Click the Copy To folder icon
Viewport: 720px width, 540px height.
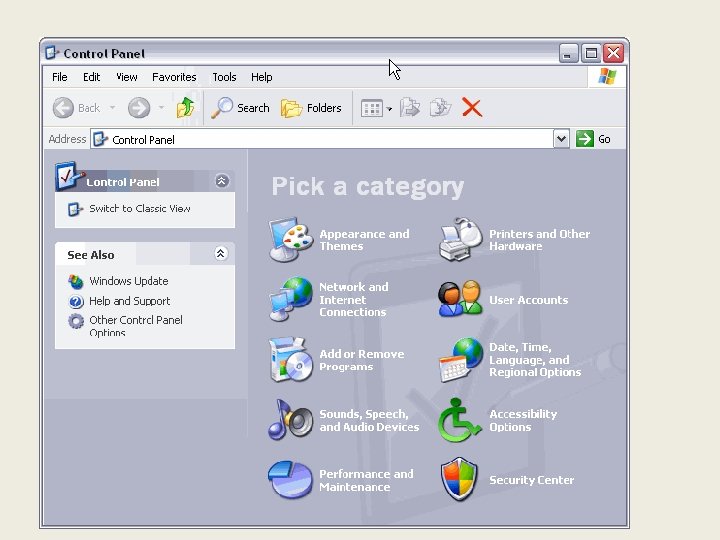(440, 108)
